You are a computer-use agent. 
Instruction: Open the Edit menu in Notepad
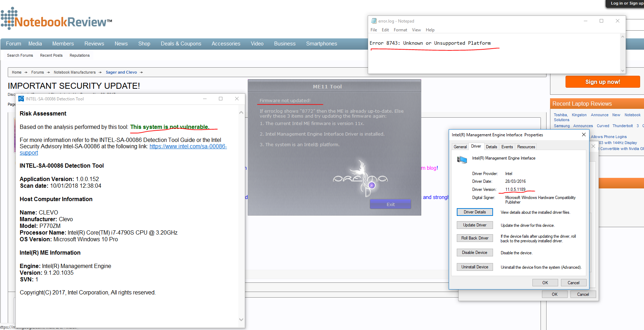tap(385, 30)
